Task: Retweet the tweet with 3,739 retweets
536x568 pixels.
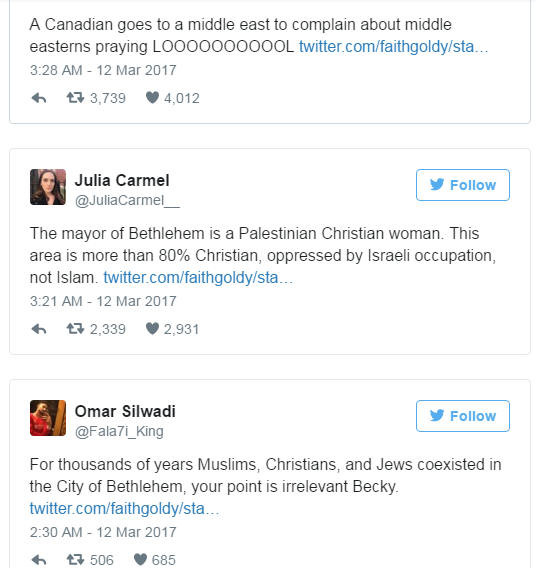Action: pos(75,98)
